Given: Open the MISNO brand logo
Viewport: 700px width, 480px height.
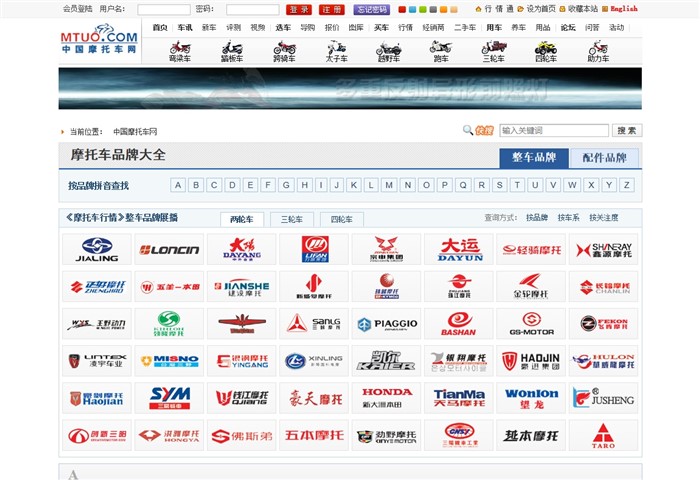Looking at the screenshot, I should [169, 361].
